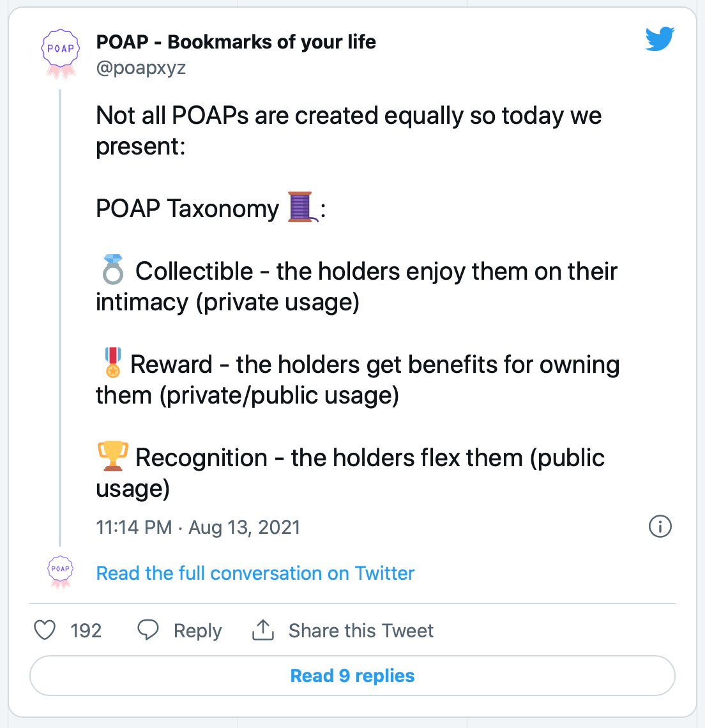Click the 'Reply' text label
This screenshot has width=705, height=728.
pyautogui.click(x=197, y=630)
